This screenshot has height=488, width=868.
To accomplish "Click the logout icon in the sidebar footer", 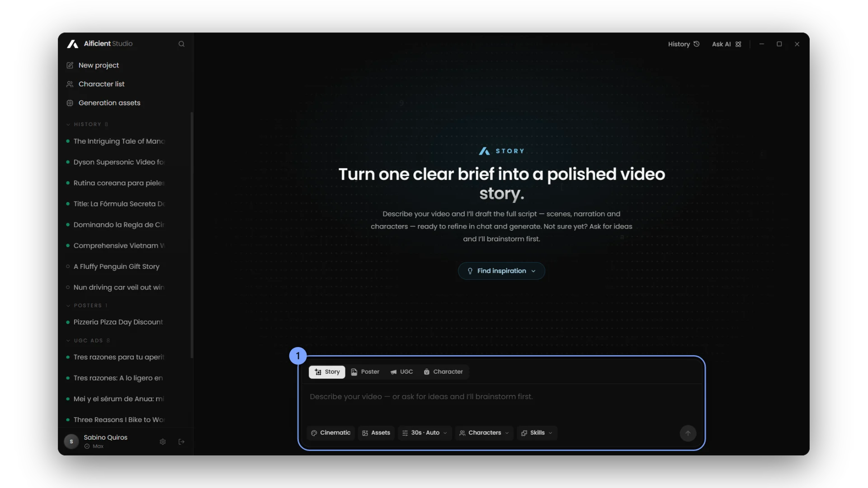I will (182, 441).
